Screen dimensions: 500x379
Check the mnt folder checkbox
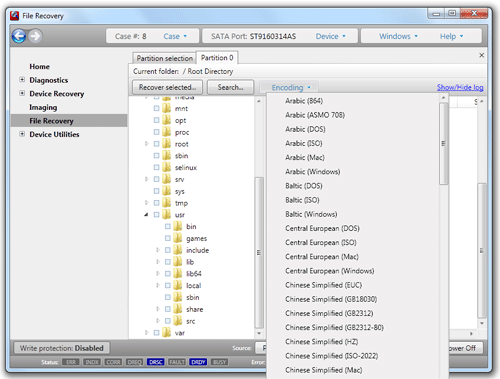coord(156,108)
